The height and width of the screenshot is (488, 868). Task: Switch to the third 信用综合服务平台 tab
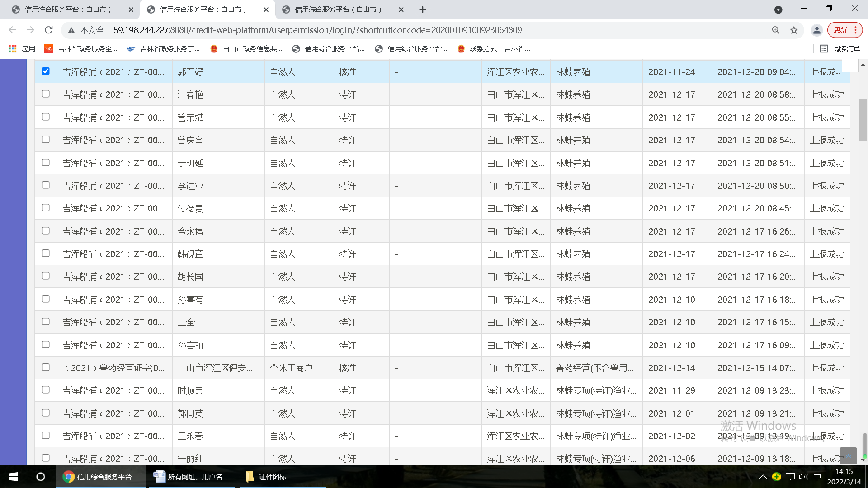338,9
